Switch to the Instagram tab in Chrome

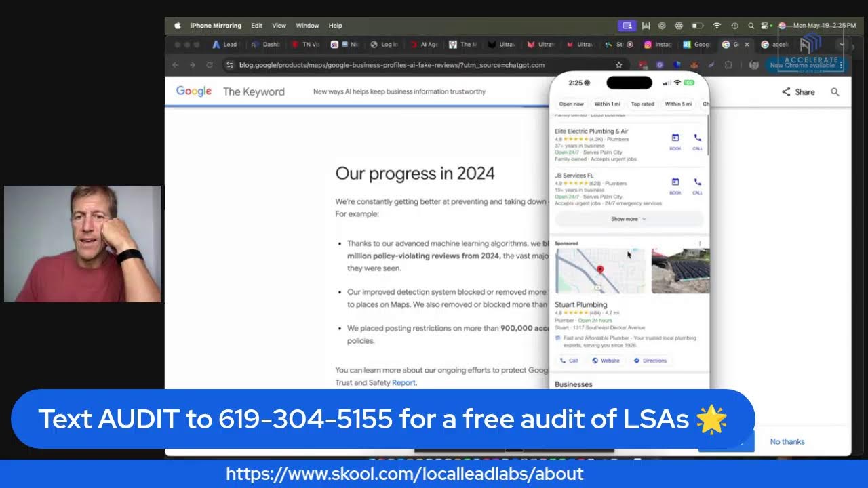tap(658, 45)
